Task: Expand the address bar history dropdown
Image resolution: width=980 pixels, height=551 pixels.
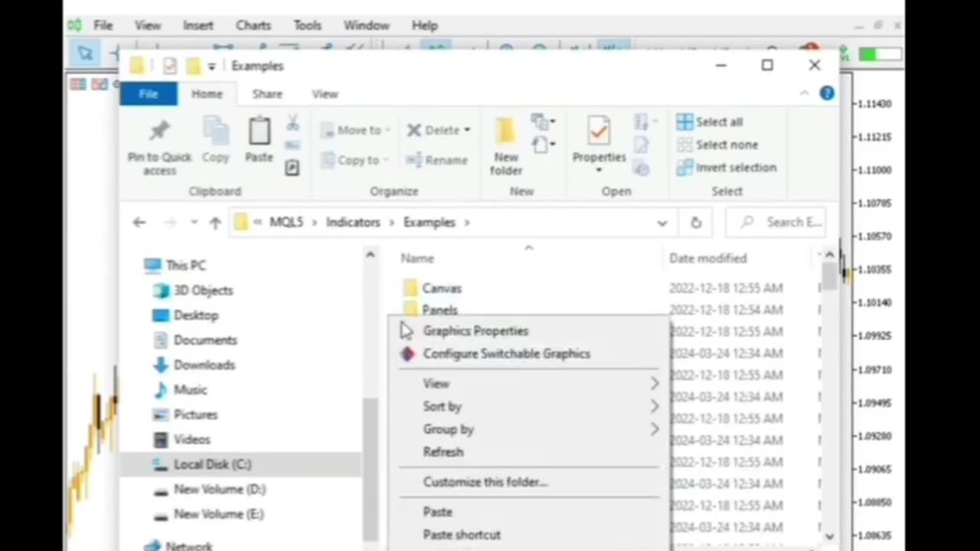Action: [x=661, y=223]
